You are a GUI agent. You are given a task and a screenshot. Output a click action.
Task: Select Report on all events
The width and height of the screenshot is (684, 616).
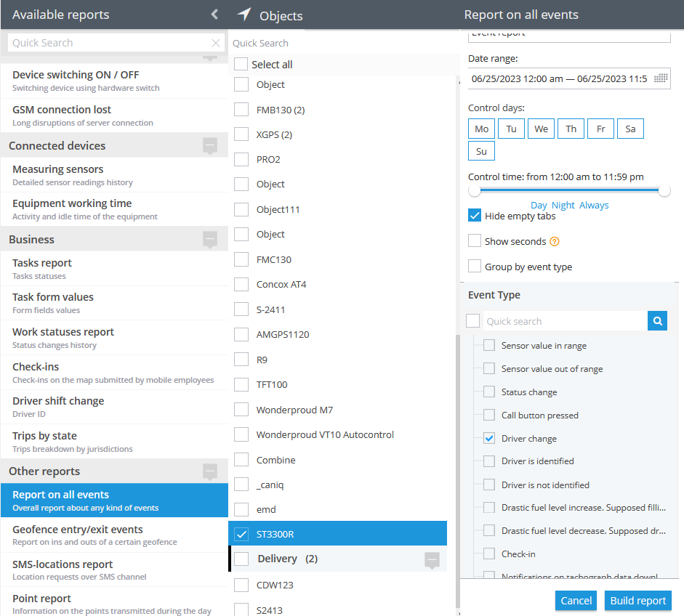pos(114,500)
